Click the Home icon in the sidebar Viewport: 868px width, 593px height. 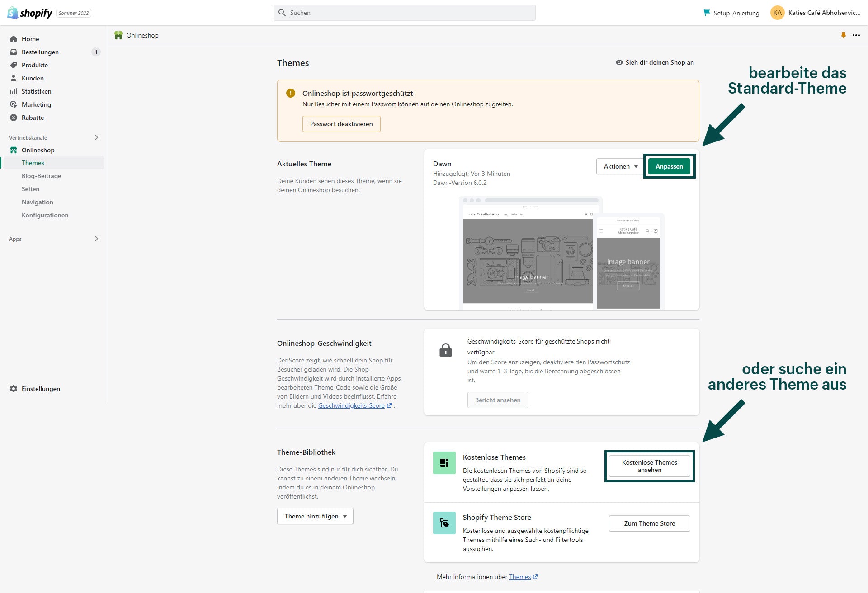coord(14,39)
